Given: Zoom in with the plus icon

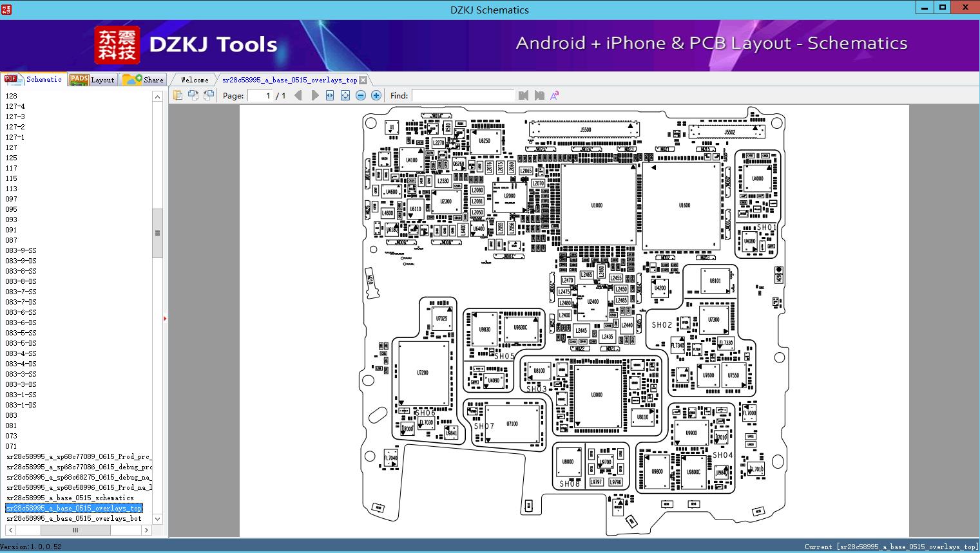Looking at the screenshot, I should [x=376, y=95].
